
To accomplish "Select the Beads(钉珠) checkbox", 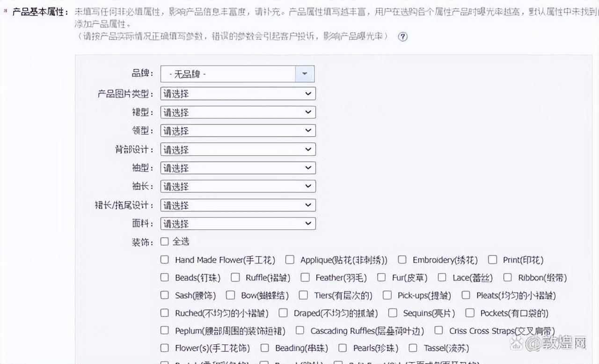I will tap(164, 277).
